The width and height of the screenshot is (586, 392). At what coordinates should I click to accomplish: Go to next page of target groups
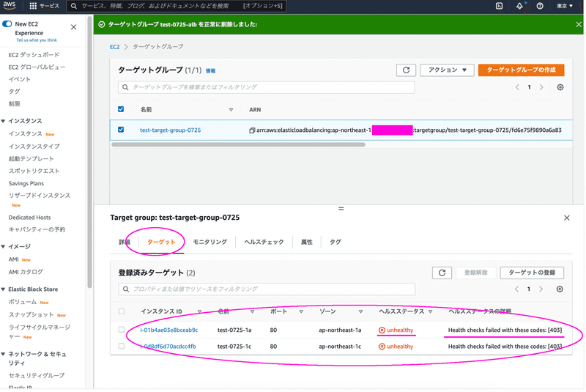[541, 87]
